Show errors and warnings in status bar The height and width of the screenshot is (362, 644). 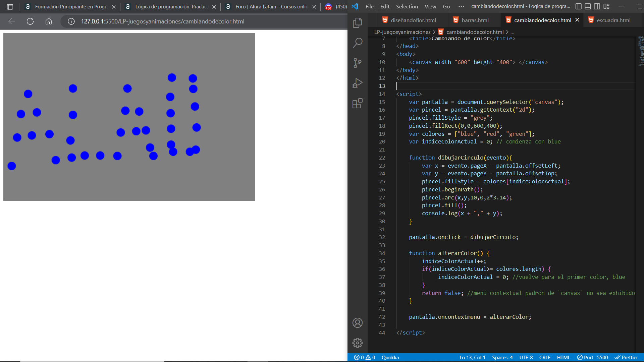tap(365, 358)
